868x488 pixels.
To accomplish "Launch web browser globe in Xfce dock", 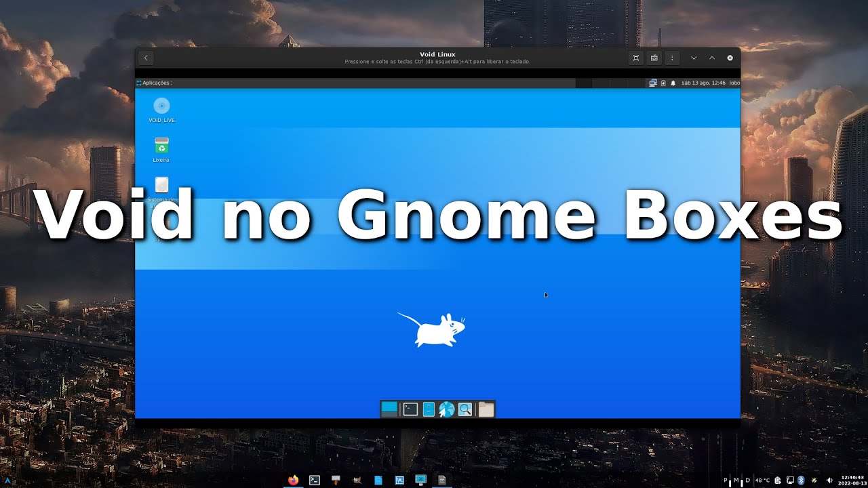I will coord(446,409).
